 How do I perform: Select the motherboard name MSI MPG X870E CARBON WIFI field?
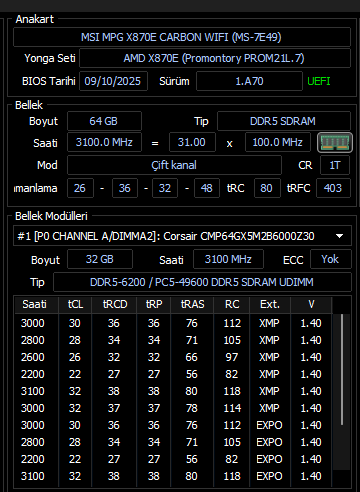point(182,37)
